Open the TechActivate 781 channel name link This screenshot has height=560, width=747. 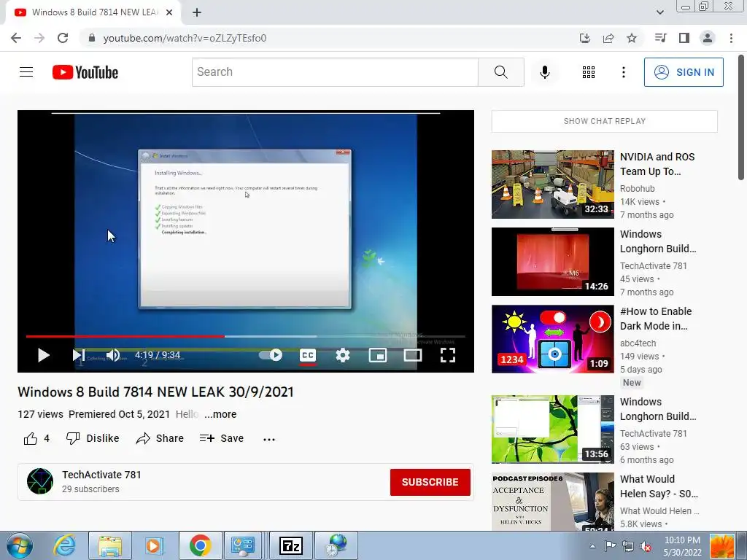(101, 475)
